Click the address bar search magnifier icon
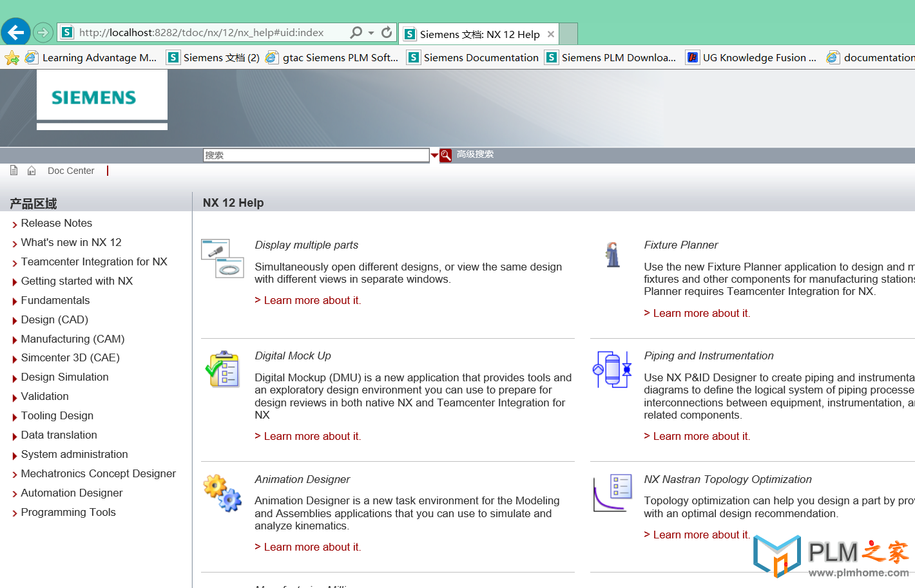Screen dimensions: 915x588 point(356,32)
